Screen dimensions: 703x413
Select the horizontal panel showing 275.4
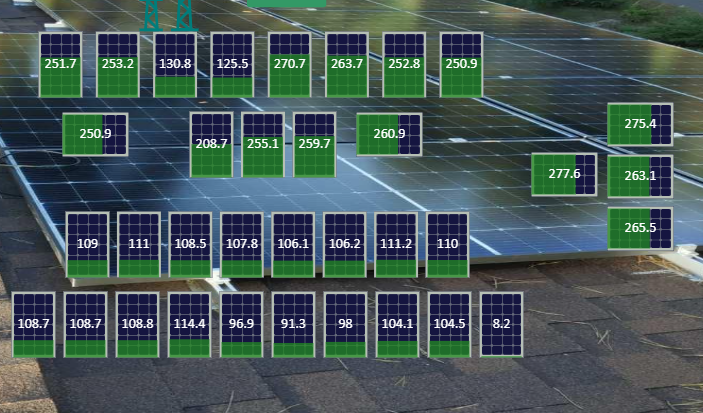(x=640, y=124)
